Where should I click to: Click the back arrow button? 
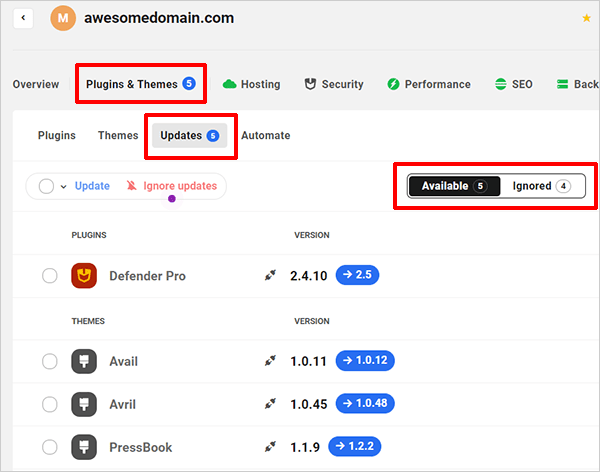click(23, 18)
